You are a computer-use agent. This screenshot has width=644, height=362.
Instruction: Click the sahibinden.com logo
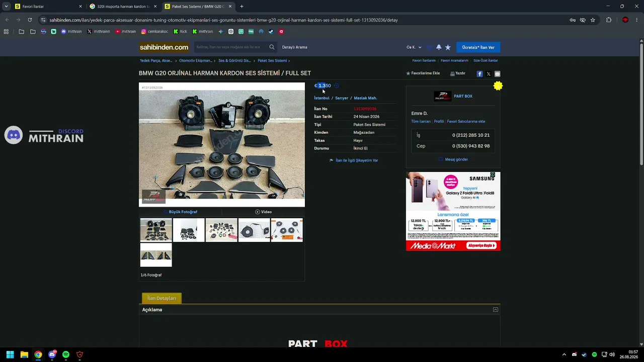click(164, 47)
